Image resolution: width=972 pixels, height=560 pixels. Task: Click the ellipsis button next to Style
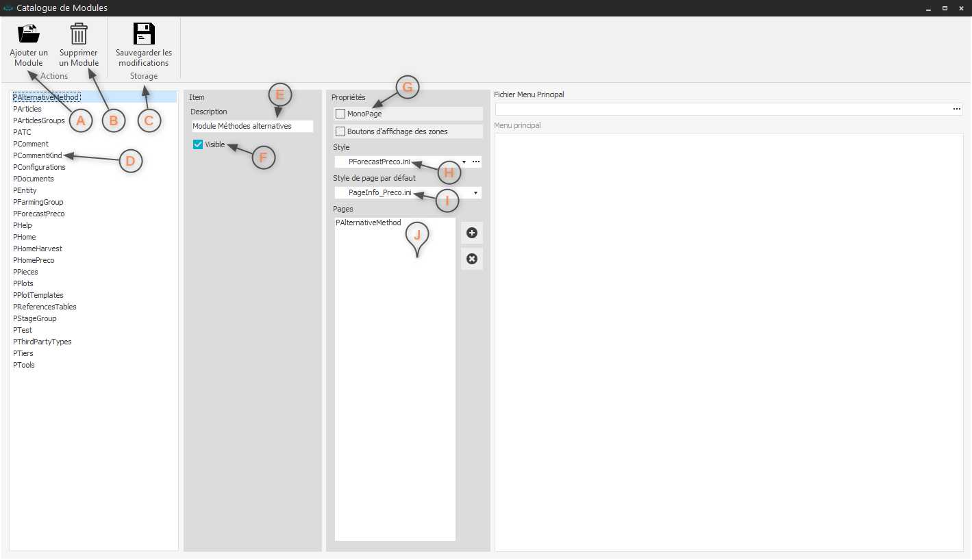click(476, 162)
